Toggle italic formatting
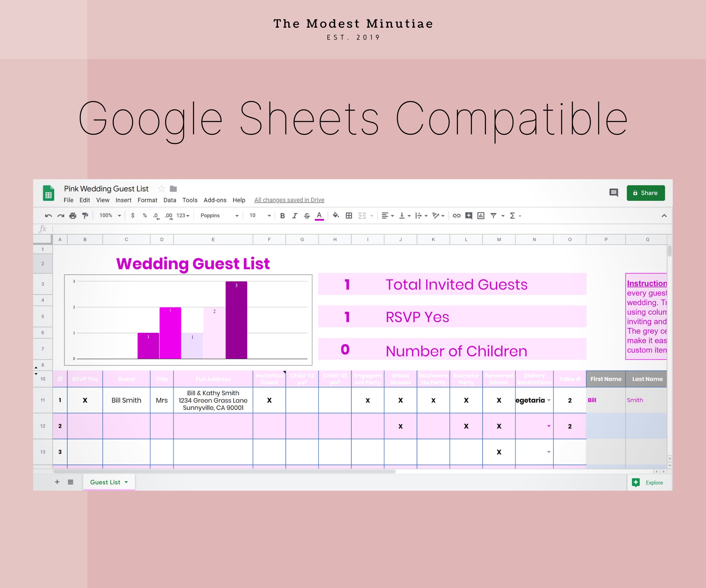This screenshot has height=588, width=706. point(295,216)
